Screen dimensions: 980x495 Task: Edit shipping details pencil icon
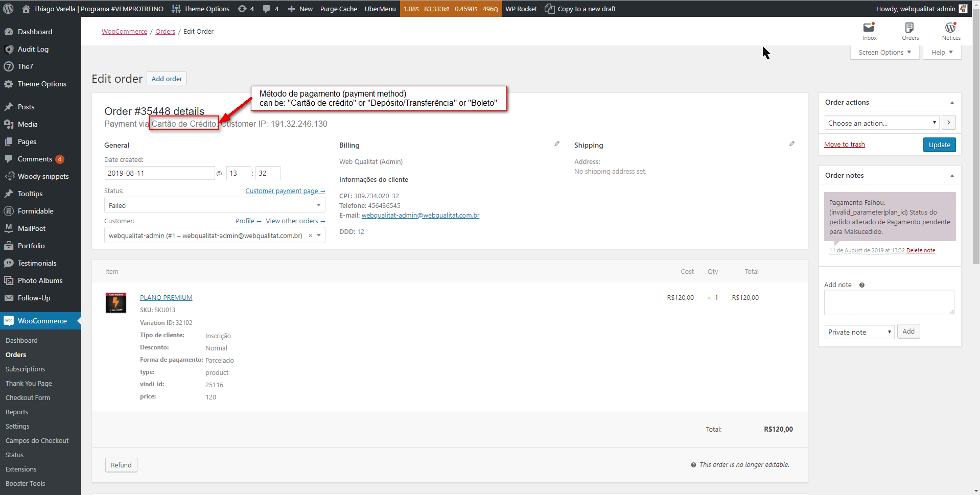[792, 144]
